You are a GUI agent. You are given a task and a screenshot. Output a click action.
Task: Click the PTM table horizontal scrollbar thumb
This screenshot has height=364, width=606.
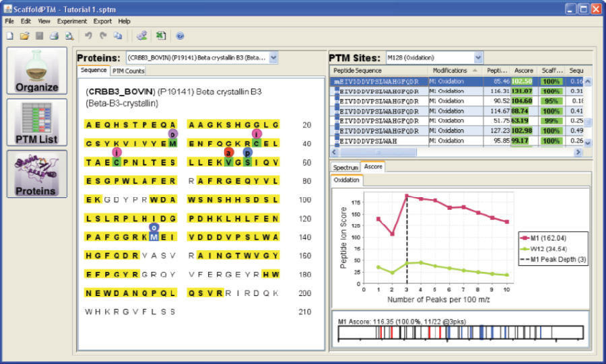point(377,152)
